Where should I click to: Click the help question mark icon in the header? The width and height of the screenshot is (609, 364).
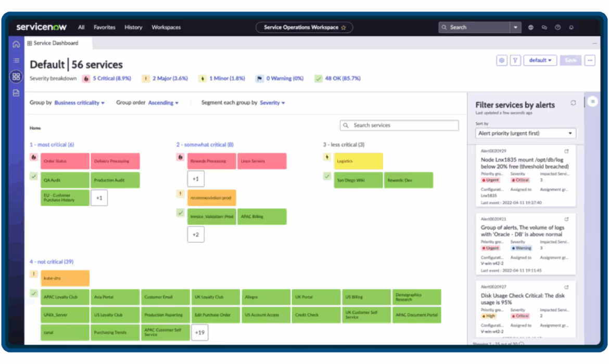click(557, 28)
